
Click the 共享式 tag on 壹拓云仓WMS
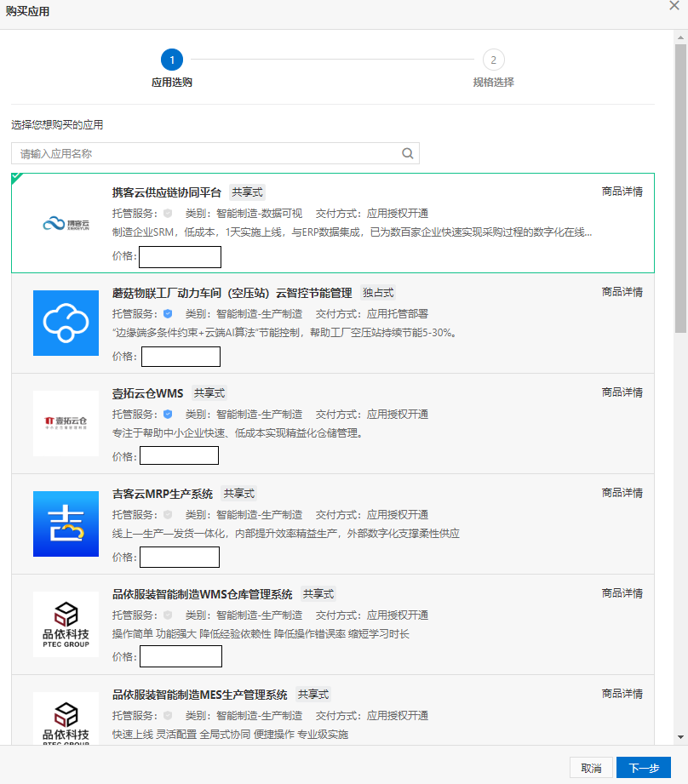click(209, 393)
